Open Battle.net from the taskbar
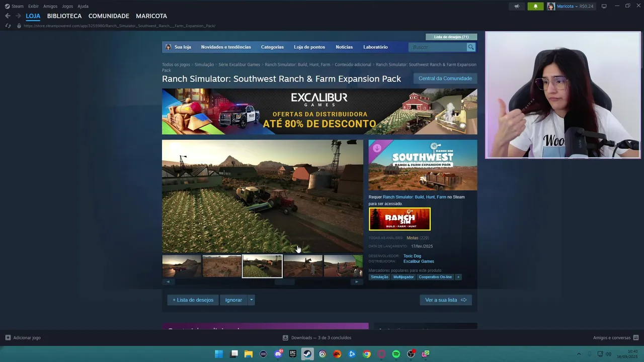 click(352, 354)
